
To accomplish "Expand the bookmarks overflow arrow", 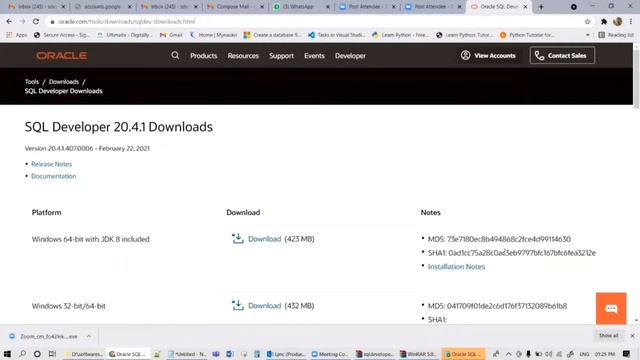I will [x=588, y=35].
